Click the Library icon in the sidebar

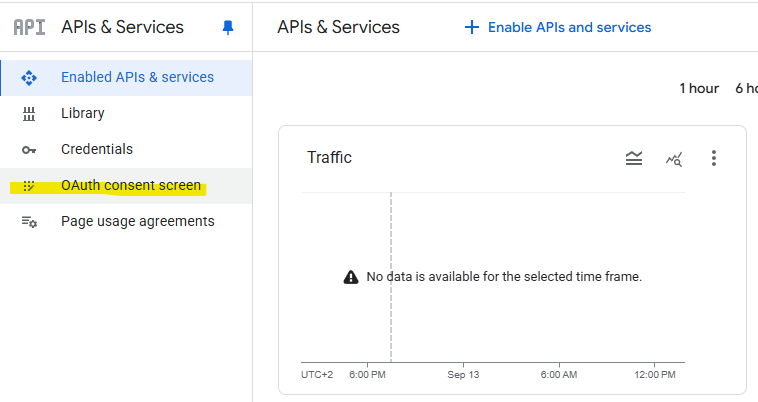click(29, 113)
